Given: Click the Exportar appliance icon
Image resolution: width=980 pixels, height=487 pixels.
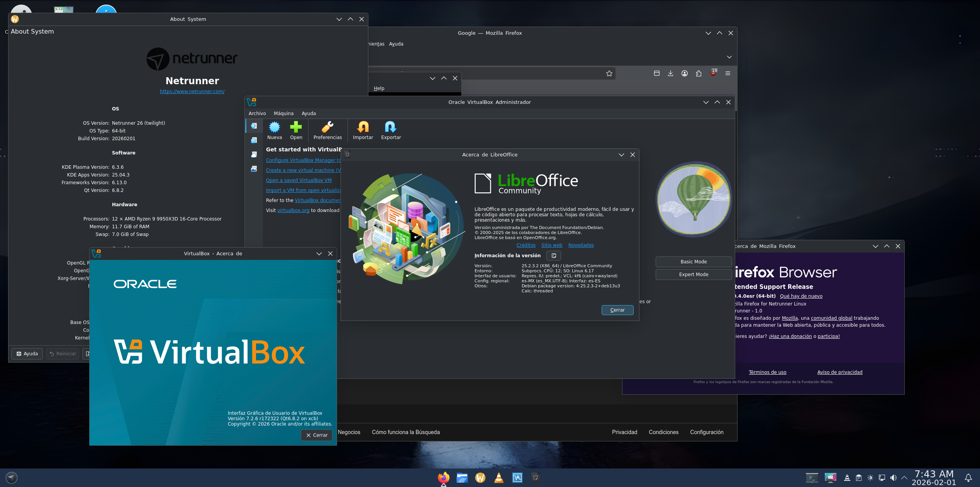Looking at the screenshot, I should pyautogui.click(x=390, y=127).
